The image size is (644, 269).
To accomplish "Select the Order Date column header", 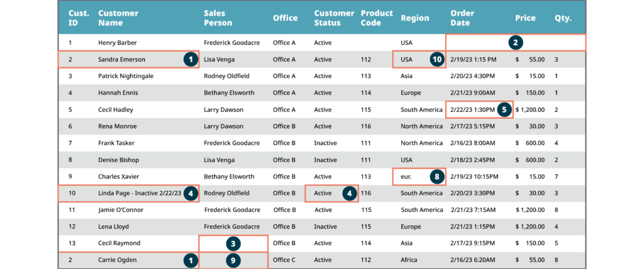I will 462,18.
